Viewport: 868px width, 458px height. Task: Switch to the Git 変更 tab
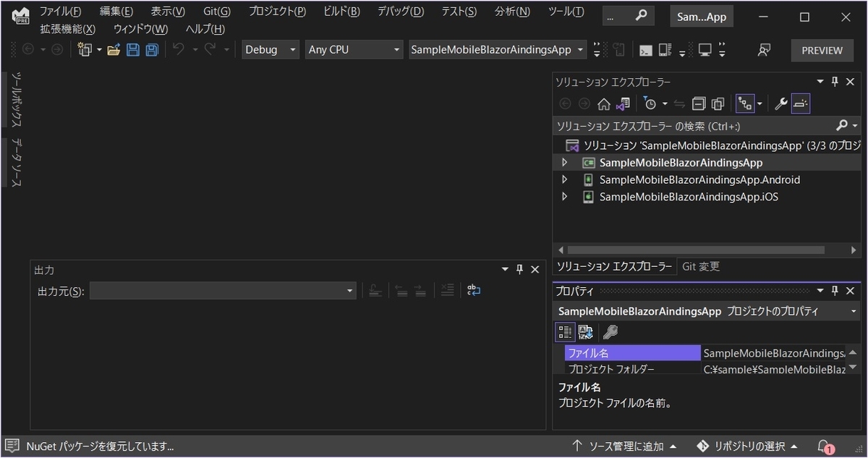click(x=701, y=266)
